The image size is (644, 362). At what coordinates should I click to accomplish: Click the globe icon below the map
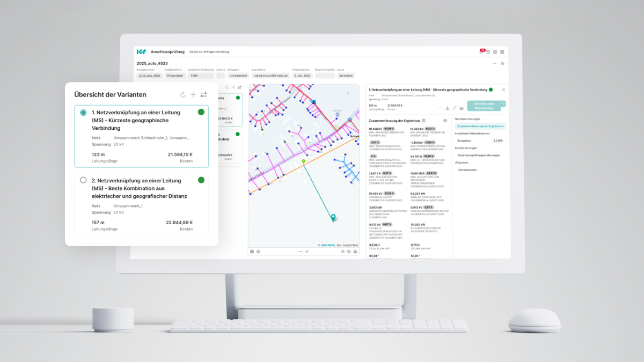point(252,251)
